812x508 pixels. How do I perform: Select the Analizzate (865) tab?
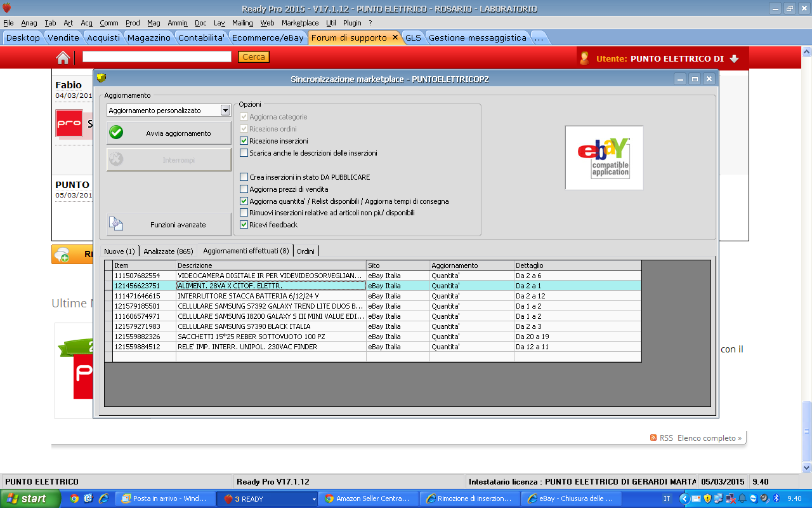[168, 251]
